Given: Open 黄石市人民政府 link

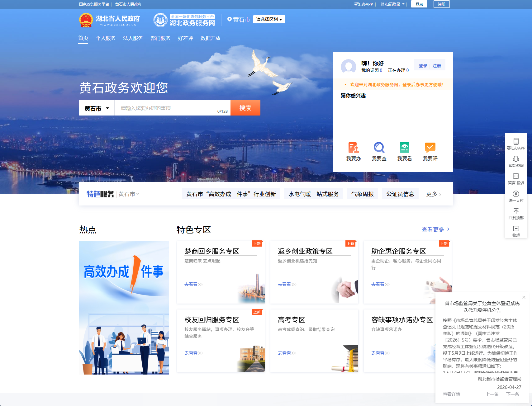Looking at the screenshot, I should pos(128,4).
